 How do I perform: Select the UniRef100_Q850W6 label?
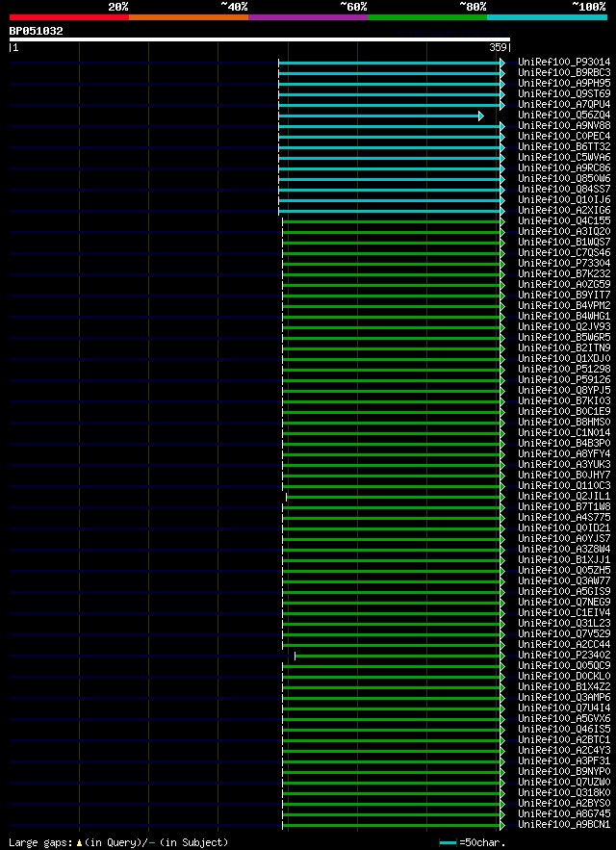(564, 179)
